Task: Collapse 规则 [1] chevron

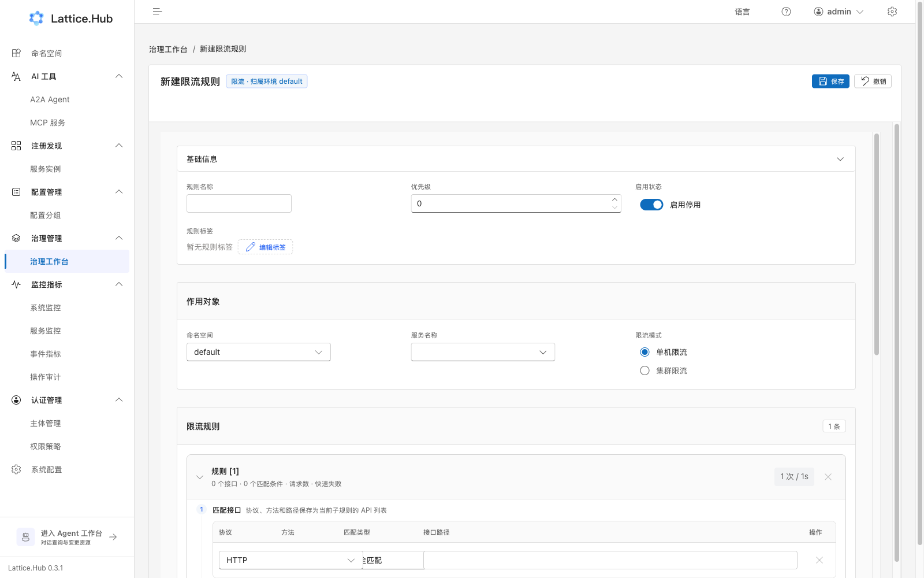Action: click(x=200, y=477)
